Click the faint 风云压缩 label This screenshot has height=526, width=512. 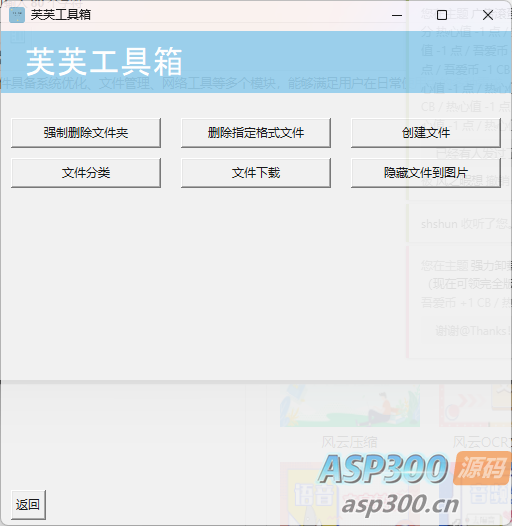[x=349, y=442]
